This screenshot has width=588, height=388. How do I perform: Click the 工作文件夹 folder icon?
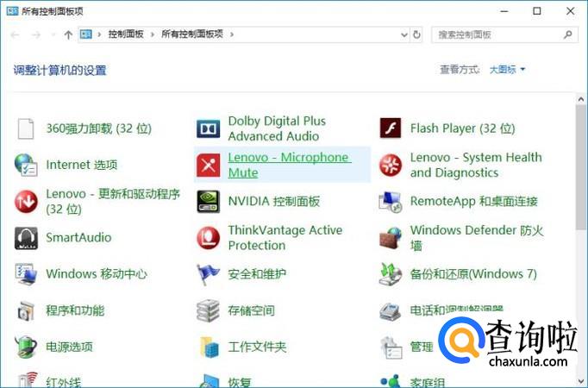point(209,347)
